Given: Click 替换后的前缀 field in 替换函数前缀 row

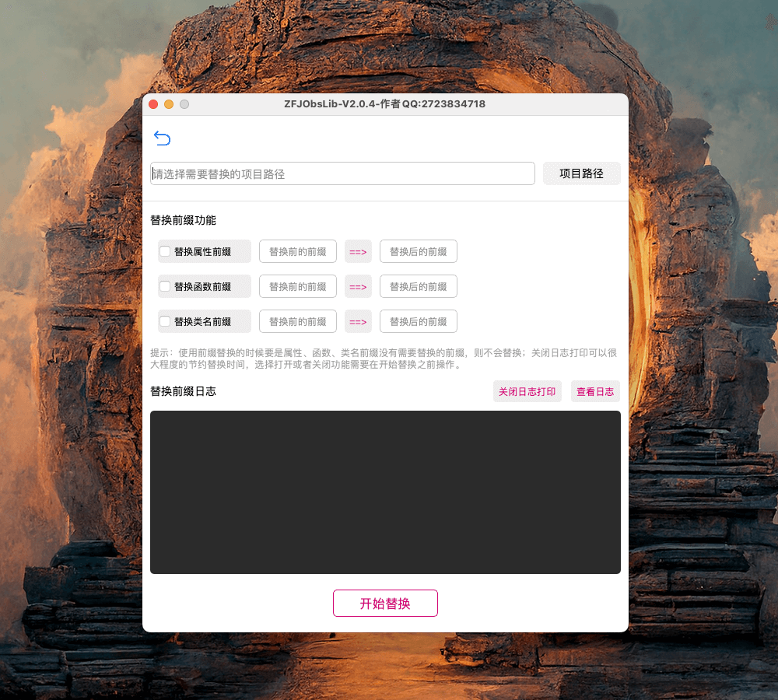Looking at the screenshot, I should (x=419, y=286).
